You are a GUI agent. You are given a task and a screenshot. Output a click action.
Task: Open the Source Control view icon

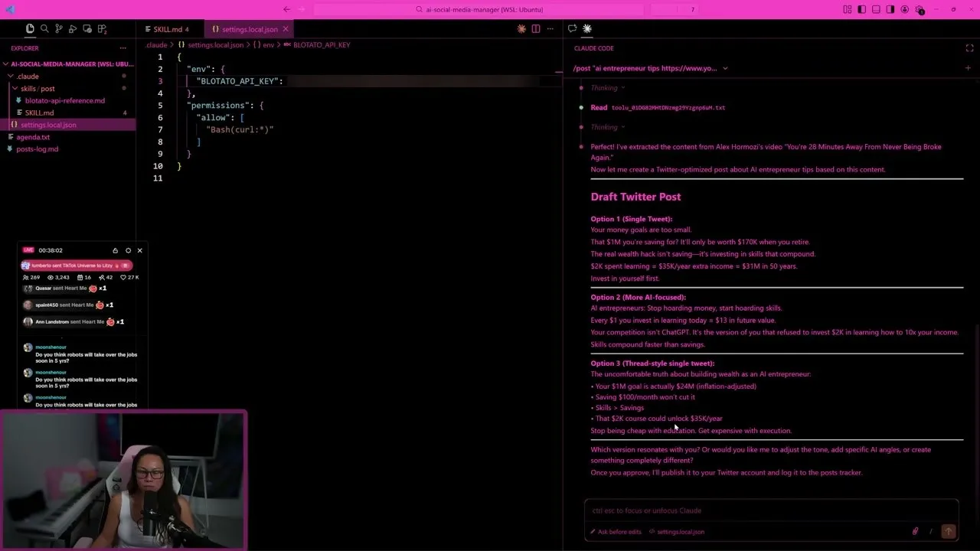click(x=59, y=29)
